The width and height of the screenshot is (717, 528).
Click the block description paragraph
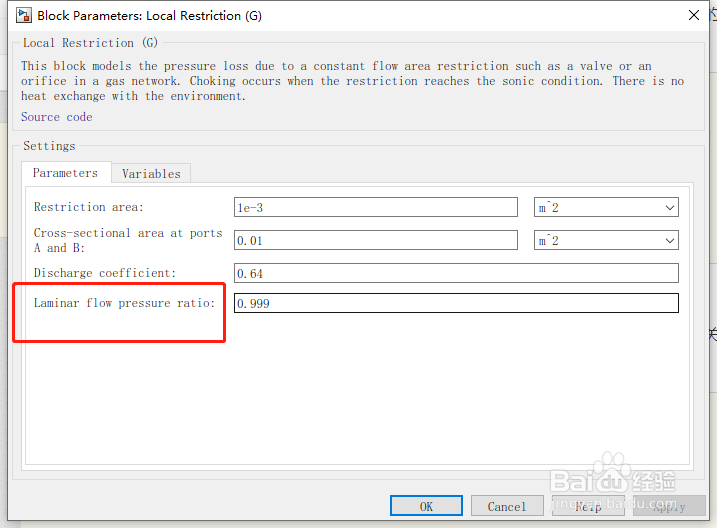352,81
